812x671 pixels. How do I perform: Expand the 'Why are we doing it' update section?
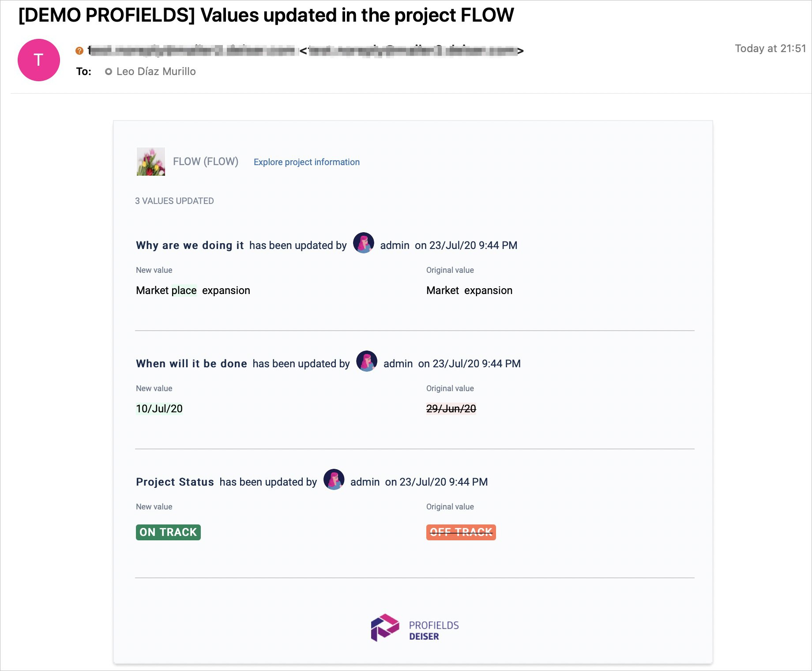click(x=189, y=245)
